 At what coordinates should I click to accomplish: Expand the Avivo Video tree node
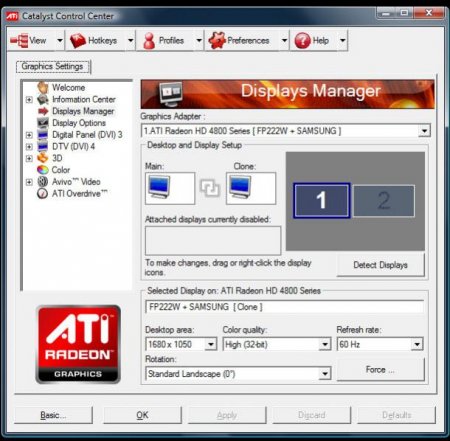(29, 182)
